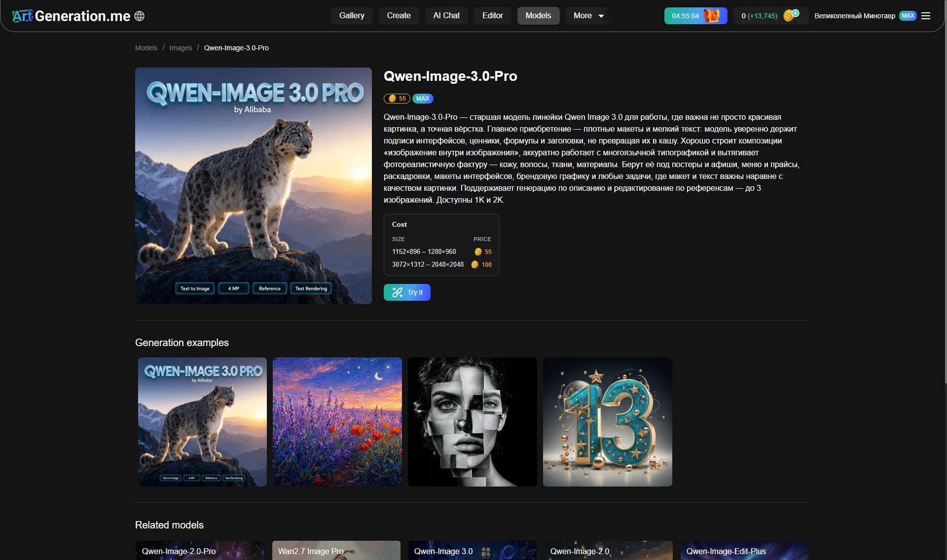Click the Qwen-Image-3.0-Pro heading
The width and height of the screenshot is (947, 560).
pyautogui.click(x=450, y=76)
